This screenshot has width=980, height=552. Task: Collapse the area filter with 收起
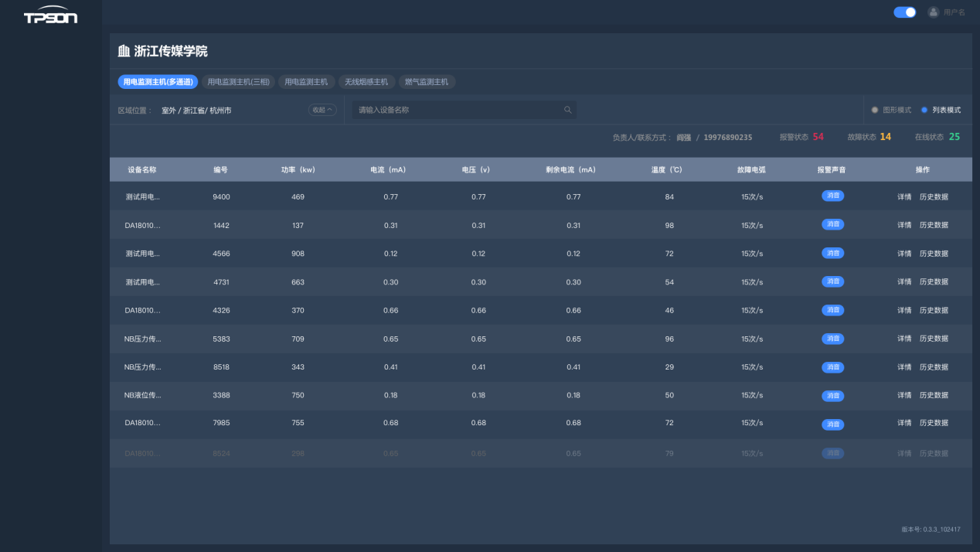click(x=322, y=110)
